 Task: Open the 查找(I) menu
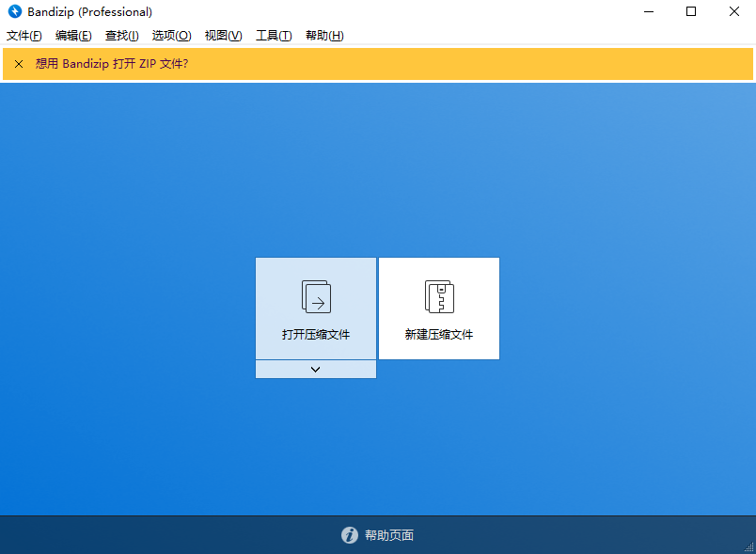[121, 36]
